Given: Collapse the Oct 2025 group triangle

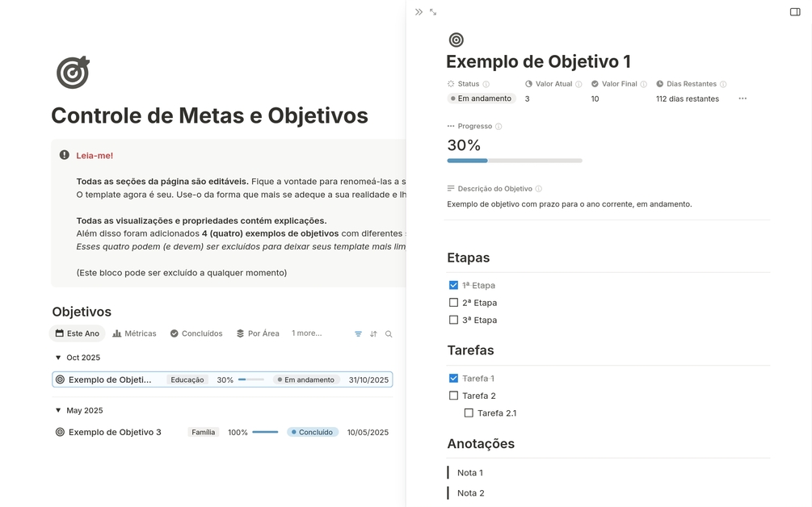Looking at the screenshot, I should tap(58, 358).
